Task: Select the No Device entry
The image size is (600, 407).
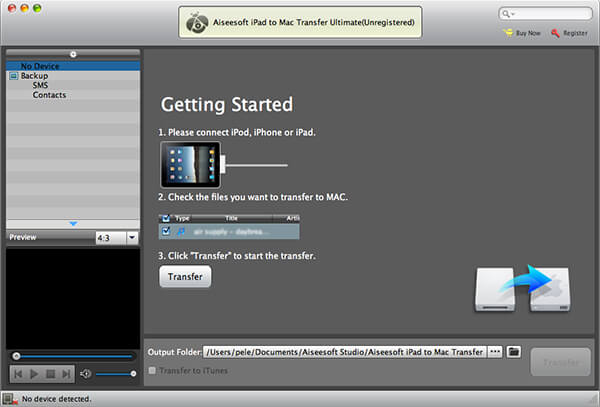Action: point(73,66)
